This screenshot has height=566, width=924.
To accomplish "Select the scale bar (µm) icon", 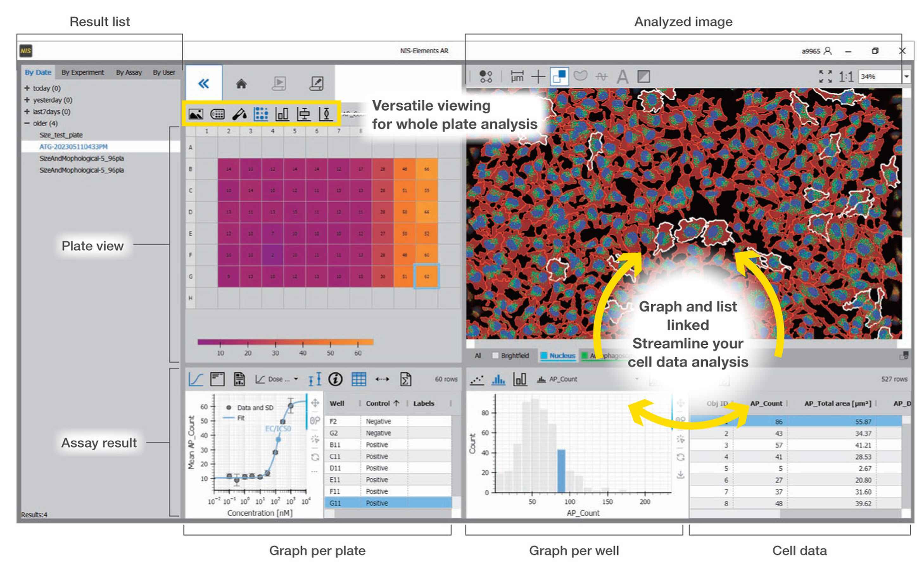I will click(517, 76).
